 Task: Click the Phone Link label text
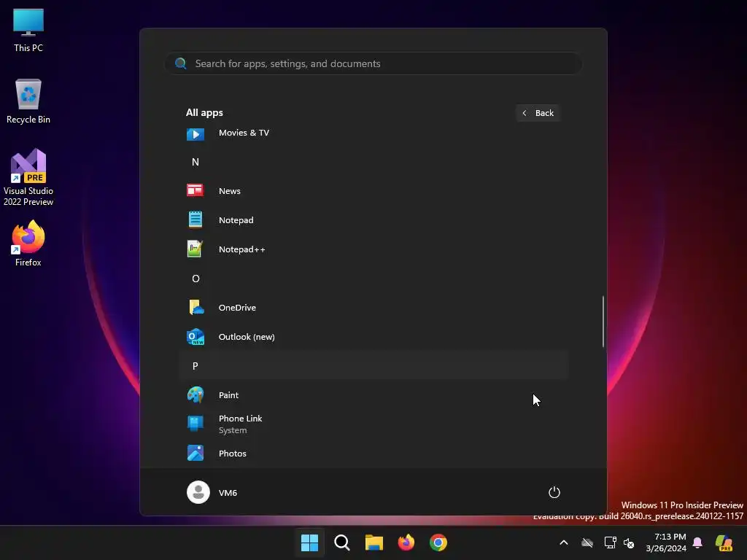[241, 418]
